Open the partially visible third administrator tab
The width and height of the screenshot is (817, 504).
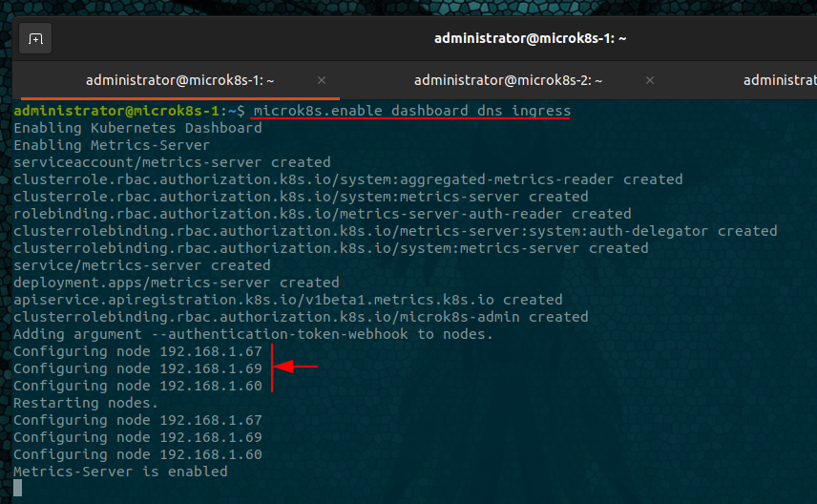click(x=780, y=80)
